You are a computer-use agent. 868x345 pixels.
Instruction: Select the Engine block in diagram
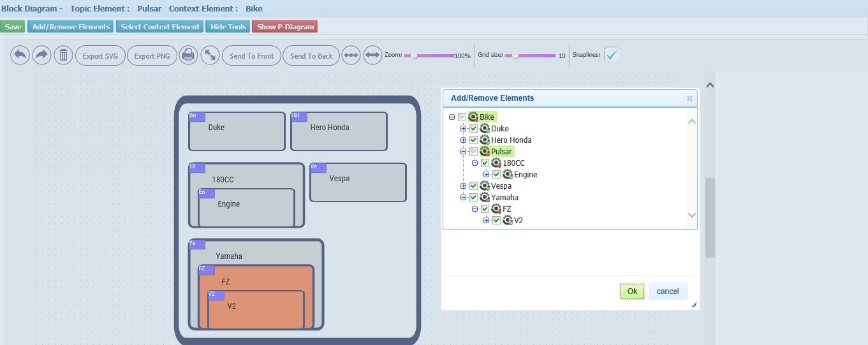click(246, 208)
